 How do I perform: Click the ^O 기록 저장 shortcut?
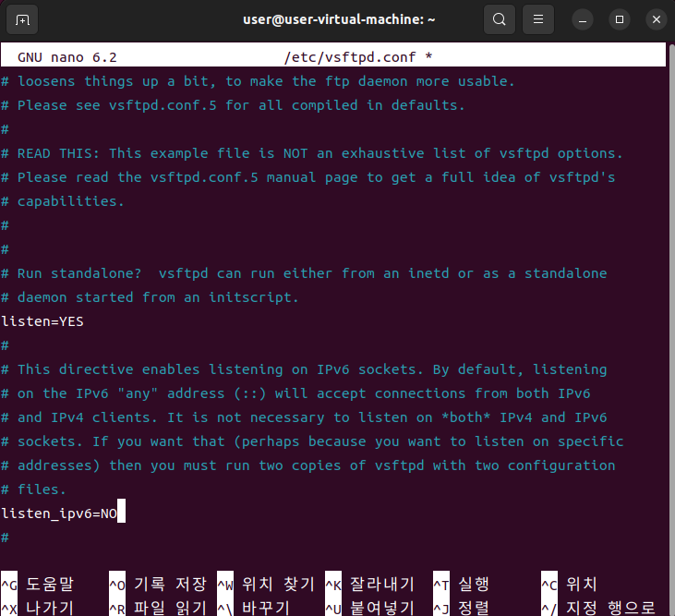(x=158, y=585)
